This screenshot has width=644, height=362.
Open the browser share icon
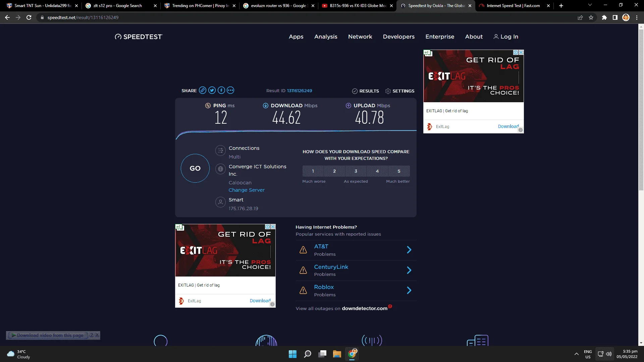click(580, 17)
